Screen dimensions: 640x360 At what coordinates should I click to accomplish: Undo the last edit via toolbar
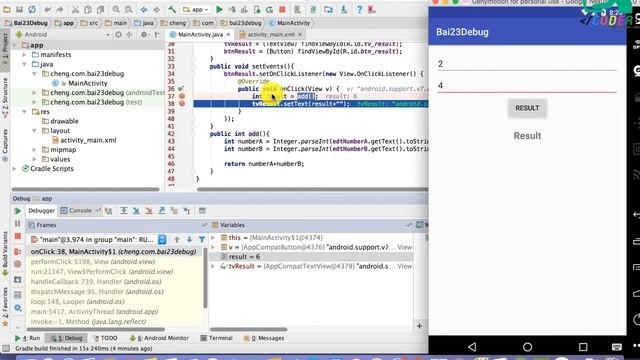tap(48, 9)
